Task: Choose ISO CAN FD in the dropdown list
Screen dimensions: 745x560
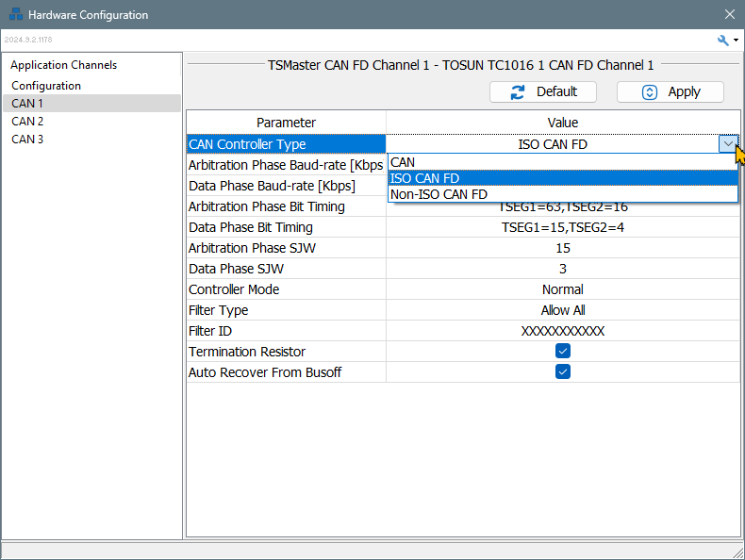Action: point(563,178)
